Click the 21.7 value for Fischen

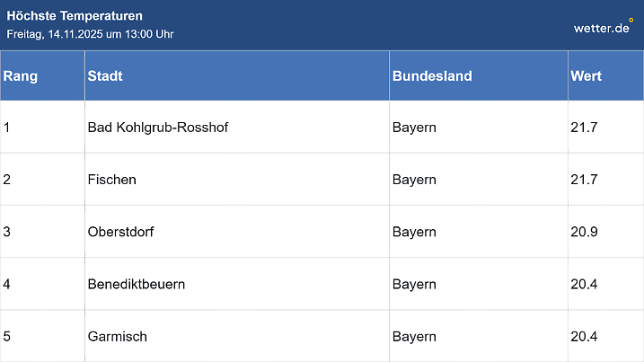tap(584, 180)
